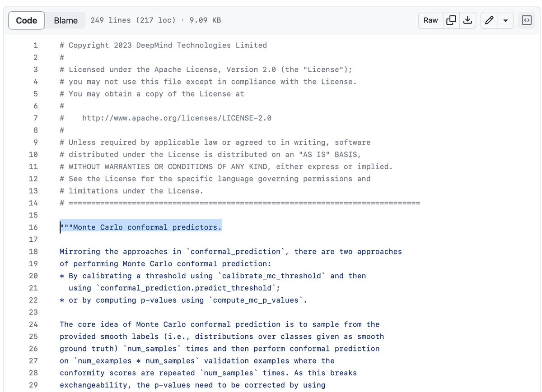
Task: Click line number 29
Action: 33,385
